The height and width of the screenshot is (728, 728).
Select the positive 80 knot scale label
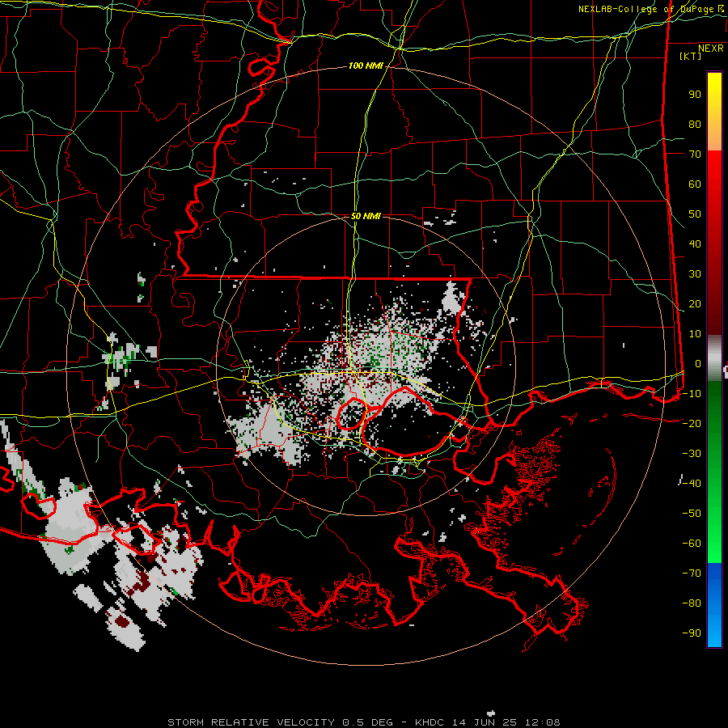point(695,125)
